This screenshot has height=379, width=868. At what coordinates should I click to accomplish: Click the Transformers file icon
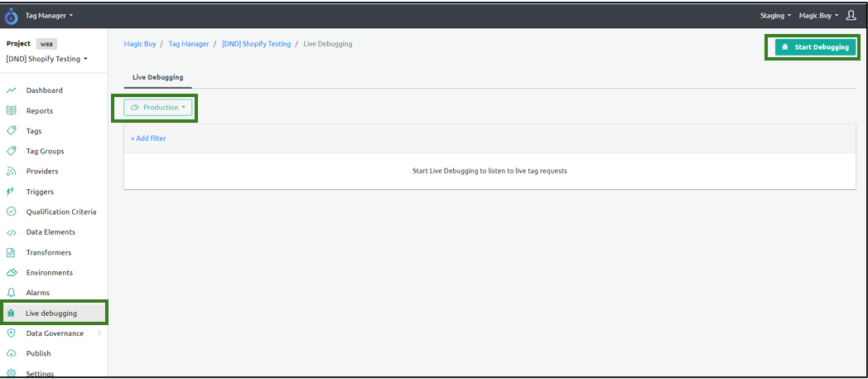click(11, 252)
